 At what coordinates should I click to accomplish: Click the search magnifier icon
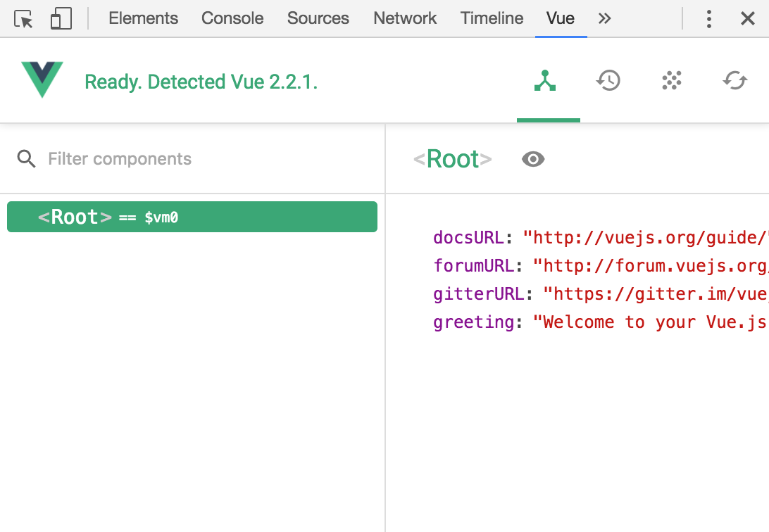tap(26, 159)
